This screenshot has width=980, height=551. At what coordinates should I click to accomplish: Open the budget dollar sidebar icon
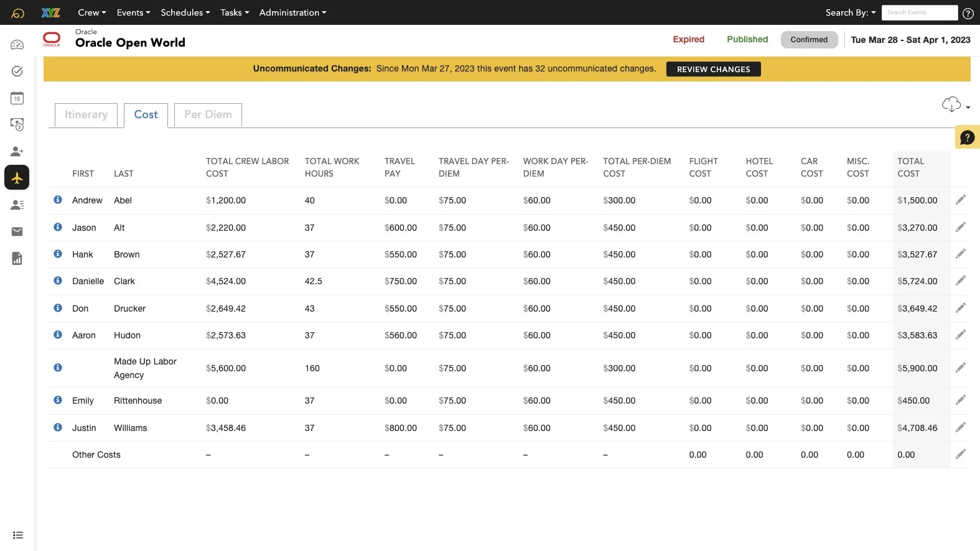point(17,124)
